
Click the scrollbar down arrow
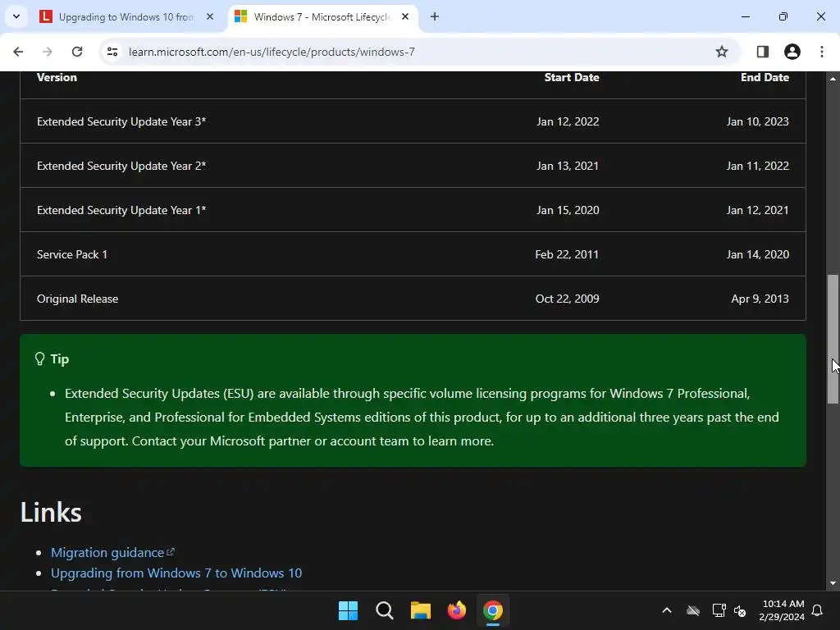coord(833,583)
